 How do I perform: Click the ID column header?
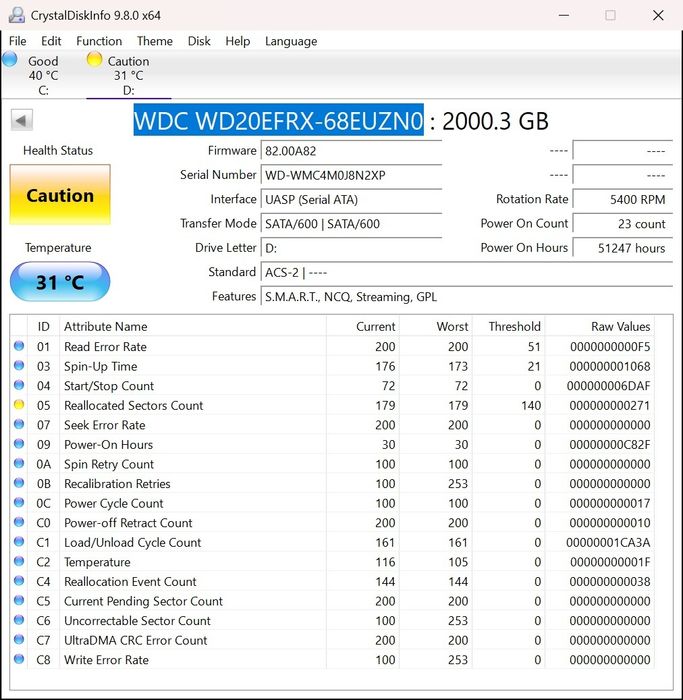43,326
